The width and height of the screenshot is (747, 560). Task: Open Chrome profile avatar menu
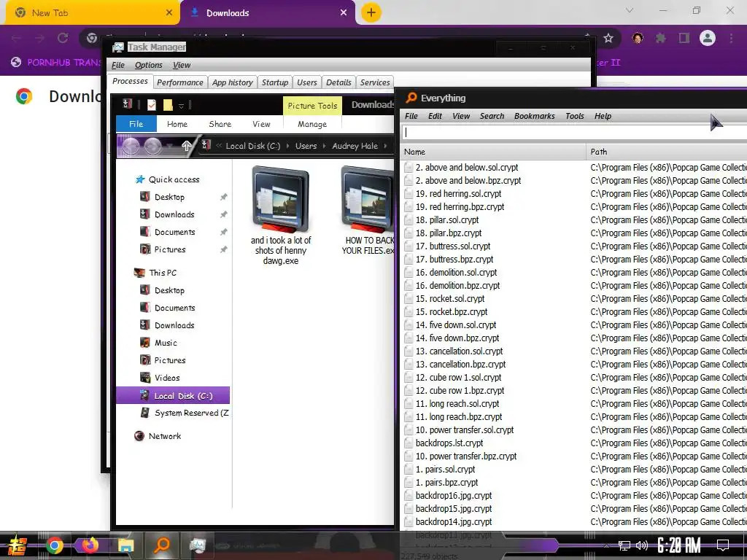[708, 38]
